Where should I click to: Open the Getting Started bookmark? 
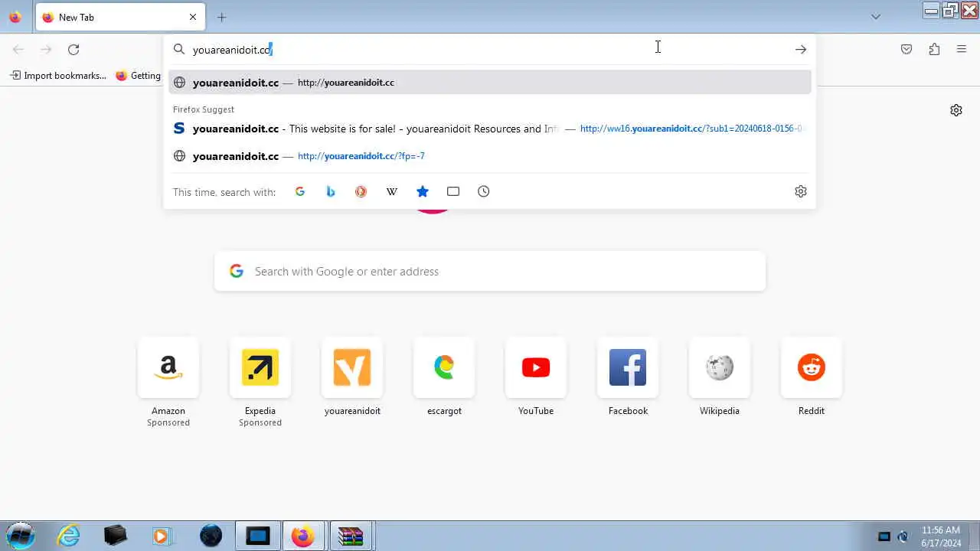(x=139, y=76)
